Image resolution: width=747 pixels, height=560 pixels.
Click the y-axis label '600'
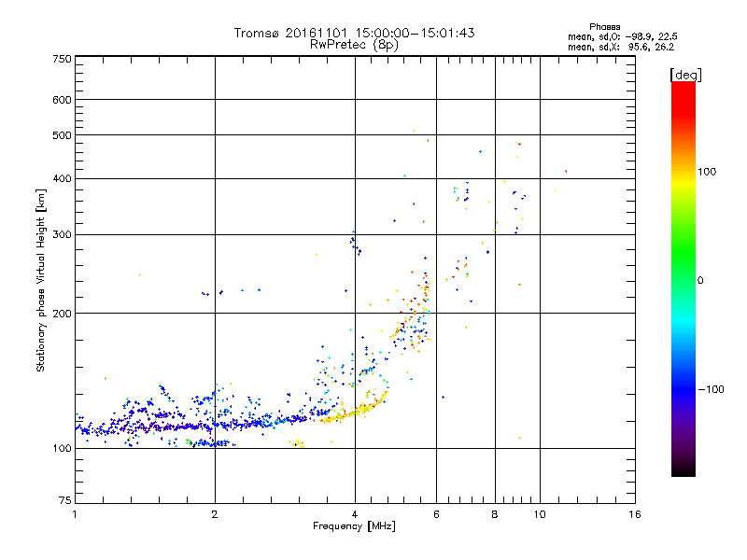[x=62, y=100]
